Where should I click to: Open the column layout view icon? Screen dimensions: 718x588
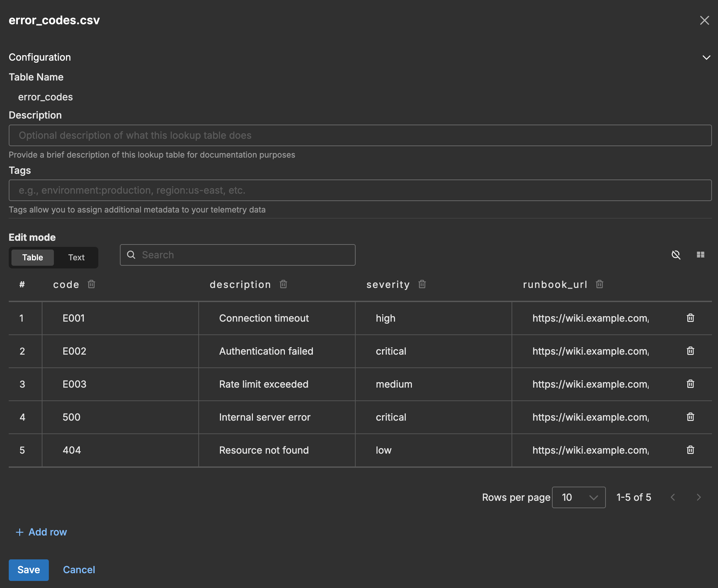pyautogui.click(x=701, y=255)
